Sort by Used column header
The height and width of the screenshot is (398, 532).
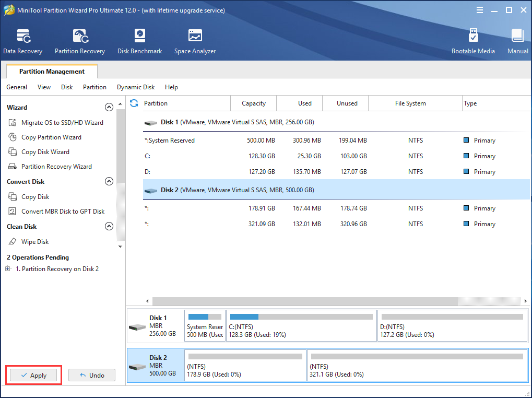[299, 103]
